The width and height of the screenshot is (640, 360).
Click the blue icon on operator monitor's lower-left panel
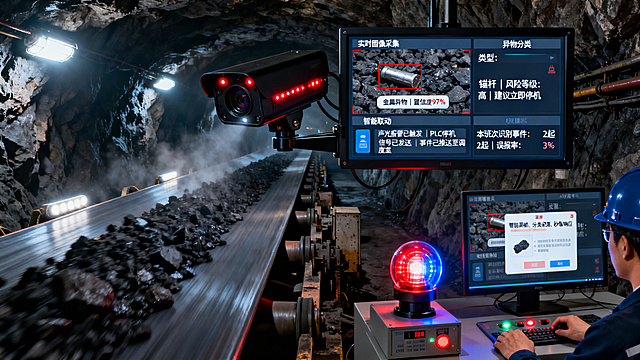click(478, 272)
